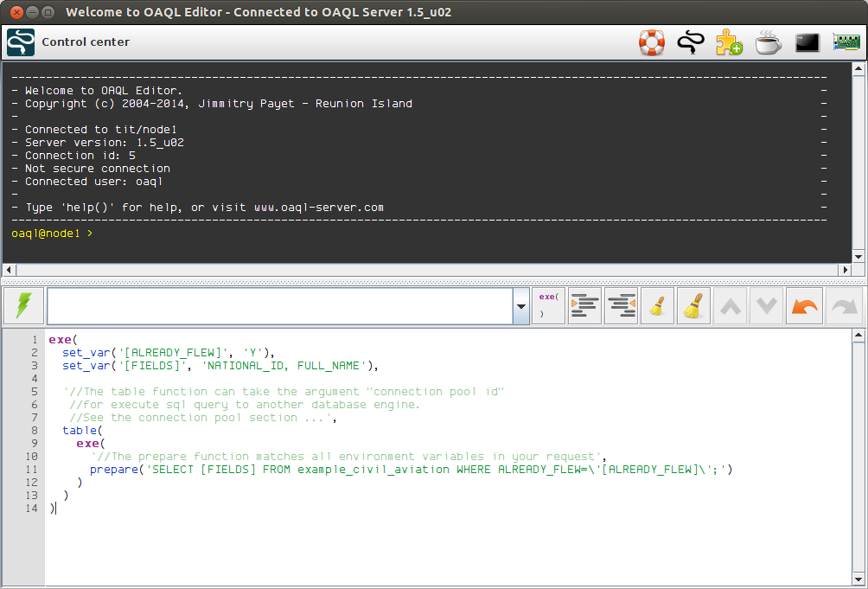Expand the command history dropdown arrow
Screen dimensions: 868x589
pyautogui.click(x=521, y=307)
